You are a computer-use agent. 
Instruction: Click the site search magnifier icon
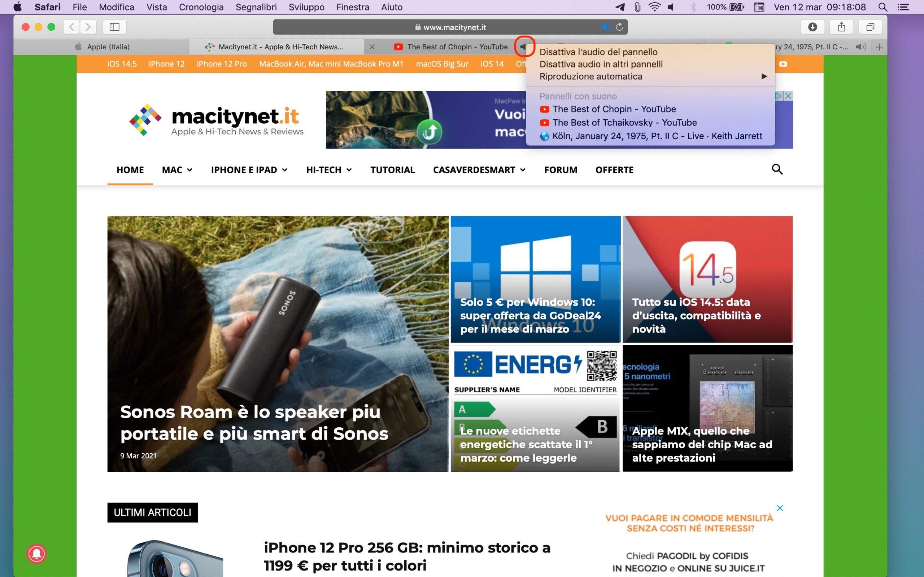click(777, 169)
